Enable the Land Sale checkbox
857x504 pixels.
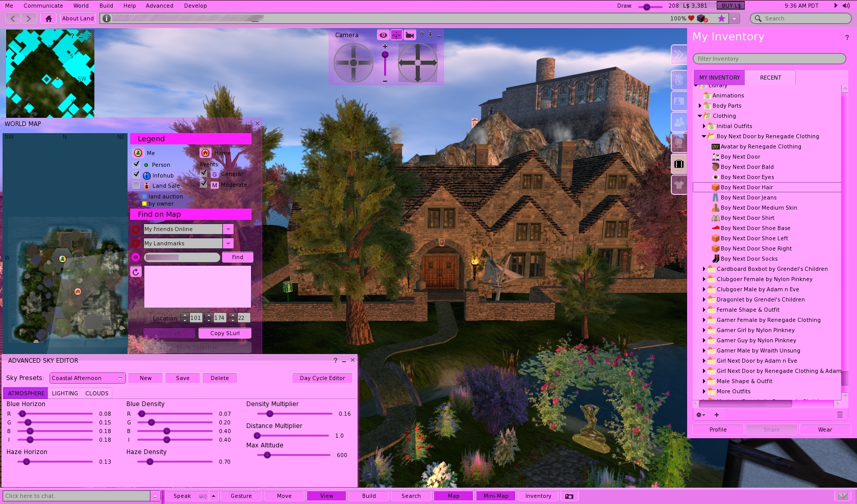pos(136,186)
